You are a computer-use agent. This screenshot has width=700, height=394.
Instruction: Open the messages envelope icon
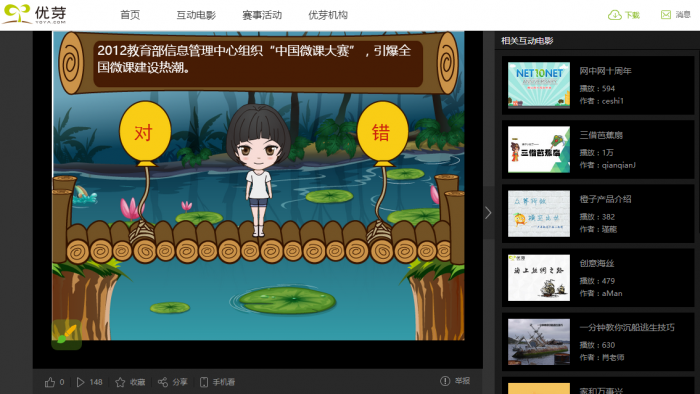click(x=666, y=15)
